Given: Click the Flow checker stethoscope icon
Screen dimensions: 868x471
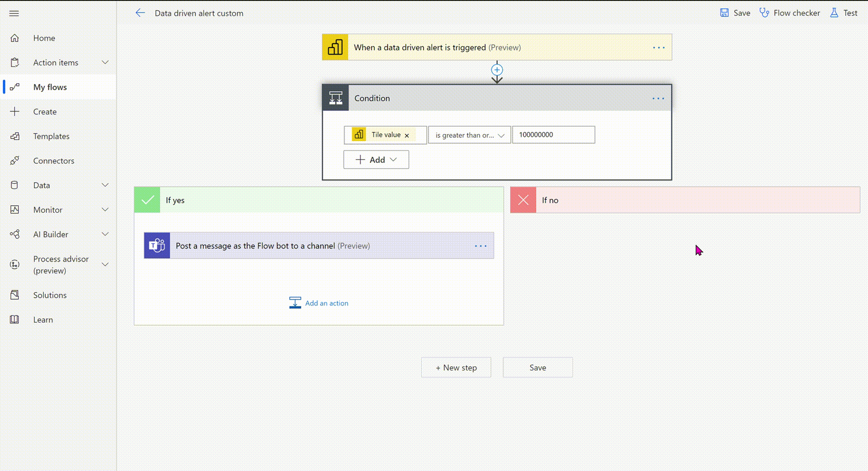Looking at the screenshot, I should (764, 13).
